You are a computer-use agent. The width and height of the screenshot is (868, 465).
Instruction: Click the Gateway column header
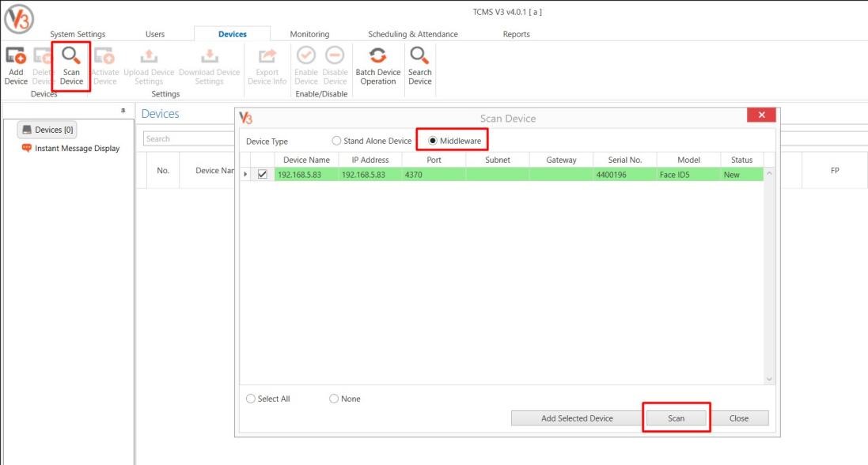561,160
